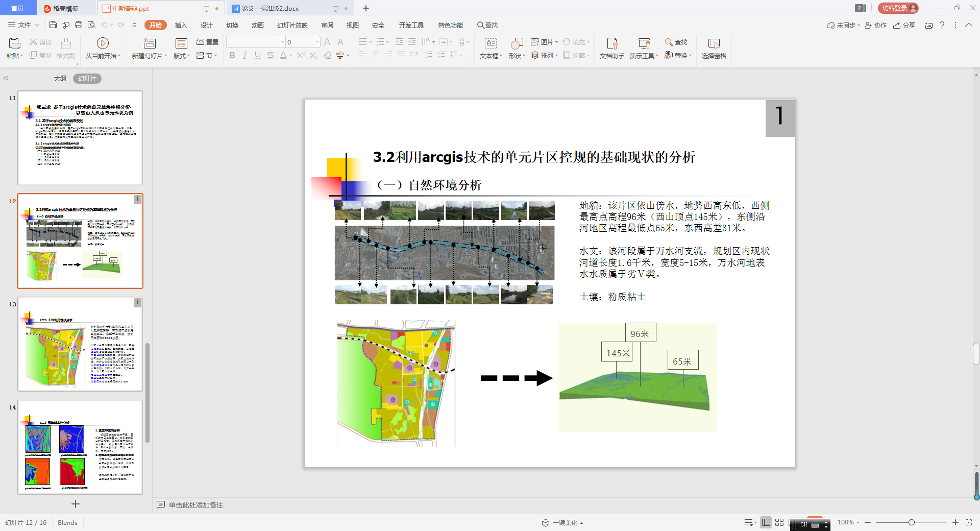Click the Paste clipboard icon
Screen dimensions: 980x531
pyautogui.click(x=14, y=43)
